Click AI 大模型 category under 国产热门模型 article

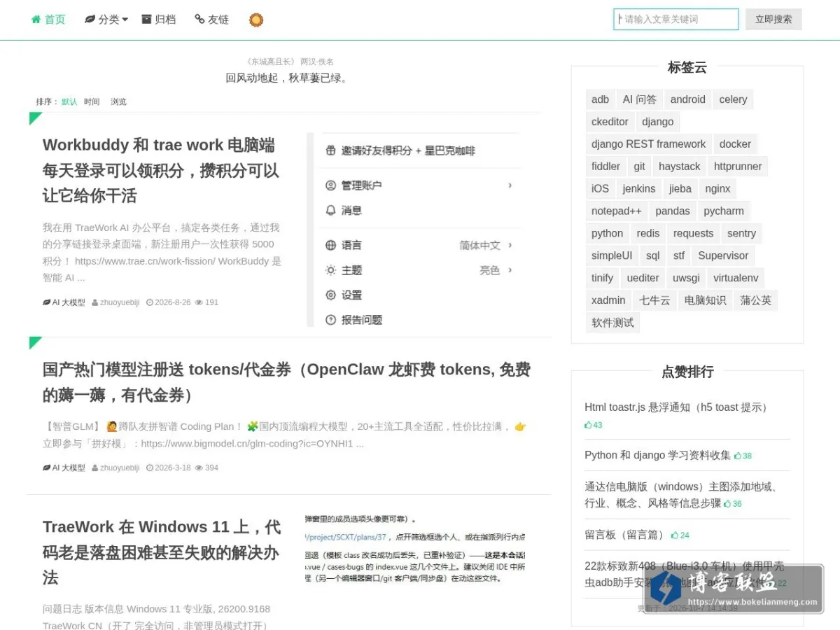point(64,468)
